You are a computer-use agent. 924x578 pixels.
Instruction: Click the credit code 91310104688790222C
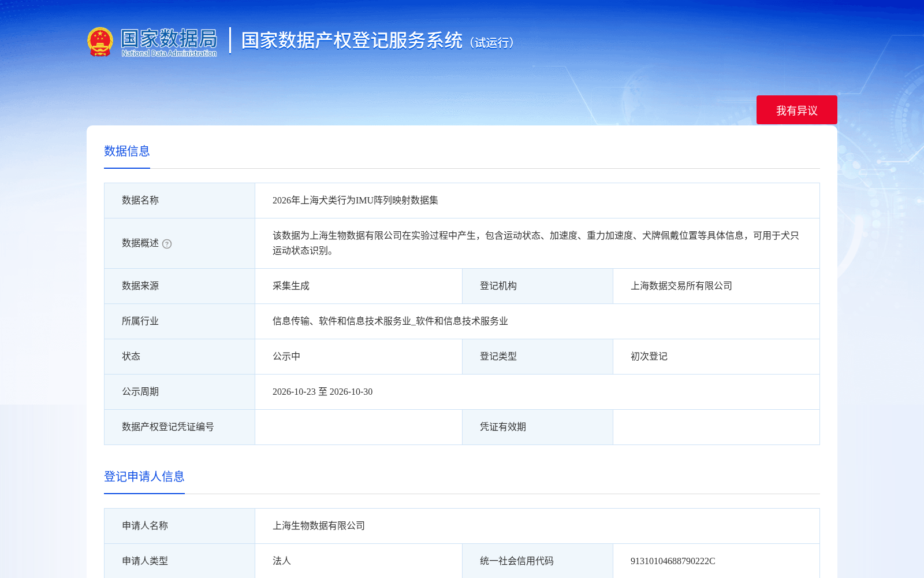pyautogui.click(x=673, y=561)
